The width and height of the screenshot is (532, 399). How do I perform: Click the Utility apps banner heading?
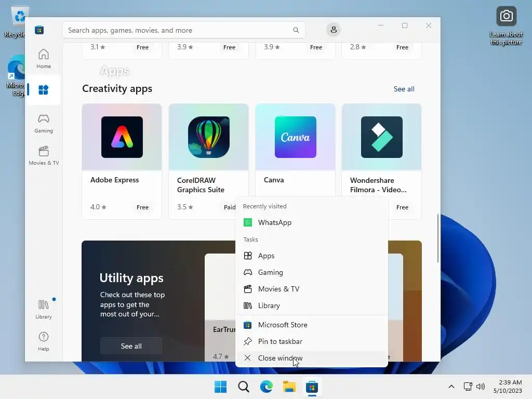pos(131,278)
